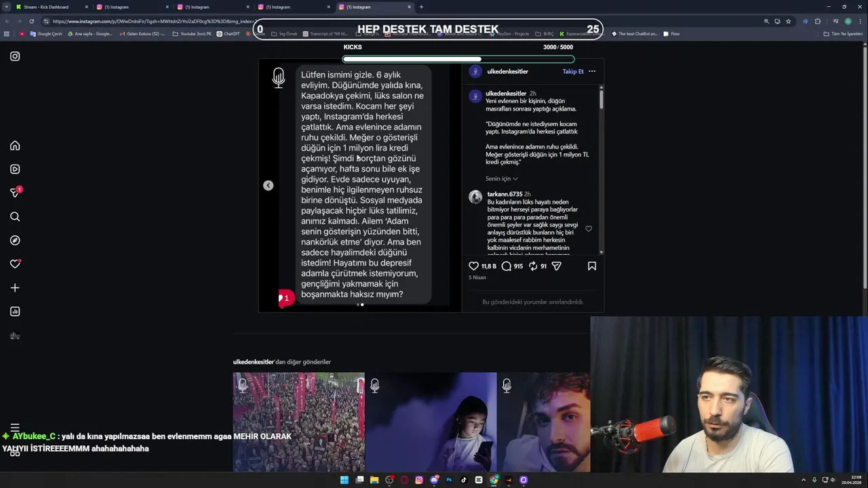Repost the post using repost icon

[x=533, y=266]
